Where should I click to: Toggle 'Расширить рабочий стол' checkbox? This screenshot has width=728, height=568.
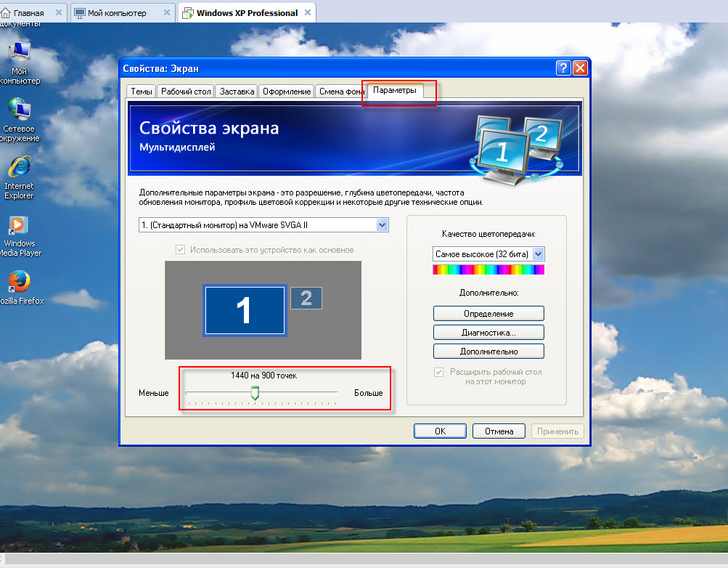[438, 372]
